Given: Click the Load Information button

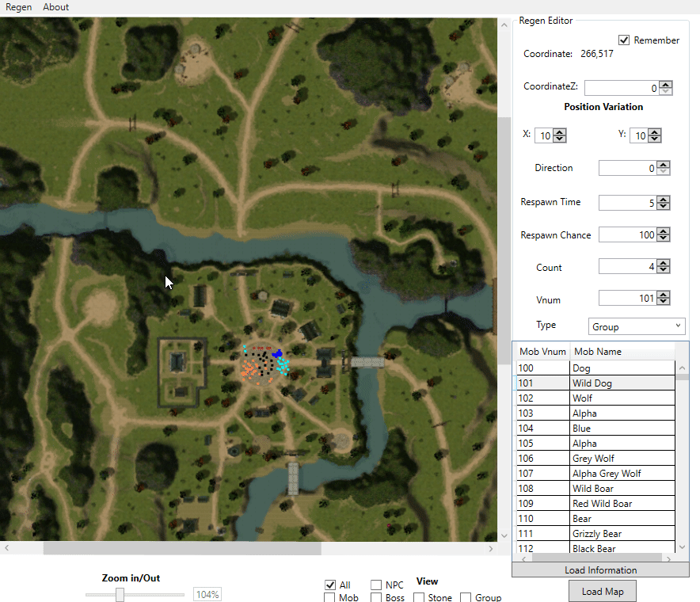Looking at the screenshot, I should (x=600, y=570).
